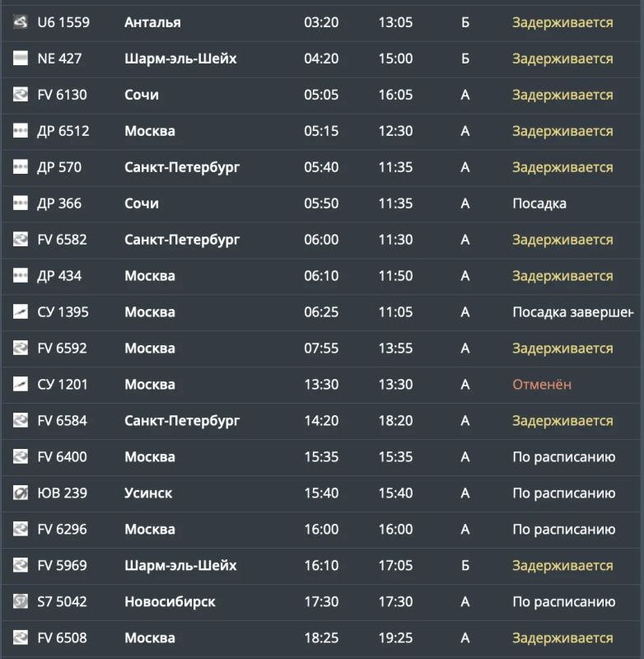This screenshot has width=644, height=659.
Task: Select the Посадка завершена status on СУ 1395
Action: click(573, 312)
